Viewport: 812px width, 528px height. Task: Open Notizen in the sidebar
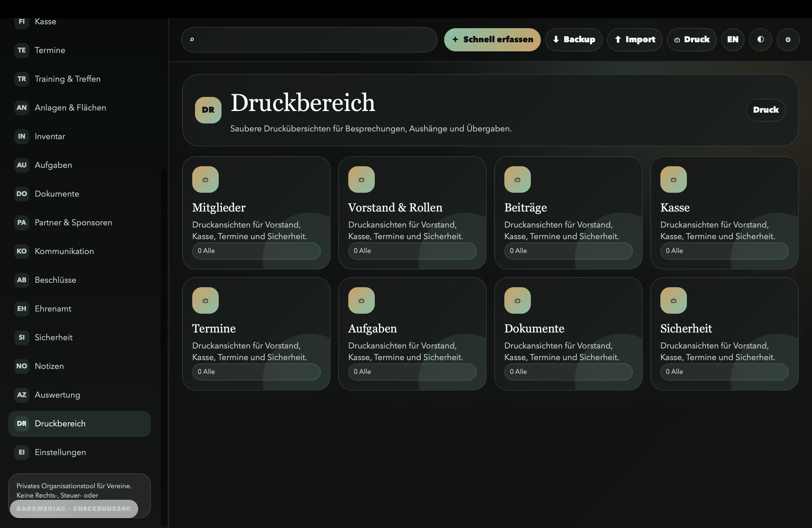tap(79, 366)
